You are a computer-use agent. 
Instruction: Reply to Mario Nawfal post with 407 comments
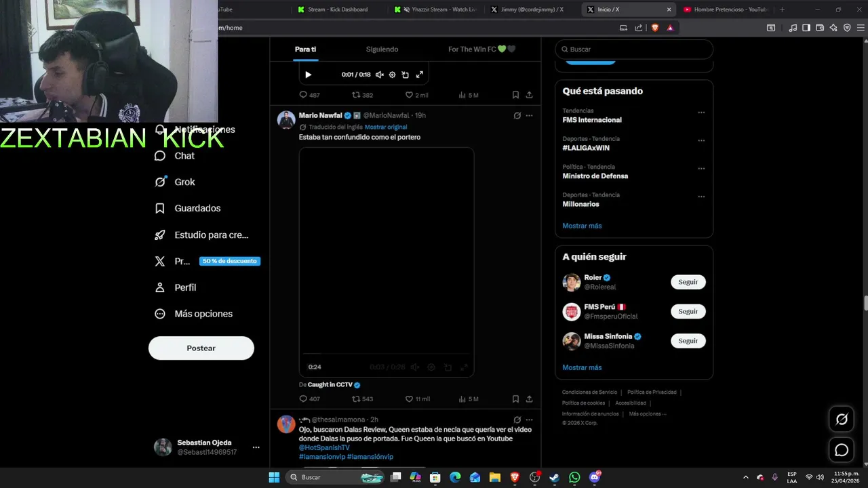[309, 399]
